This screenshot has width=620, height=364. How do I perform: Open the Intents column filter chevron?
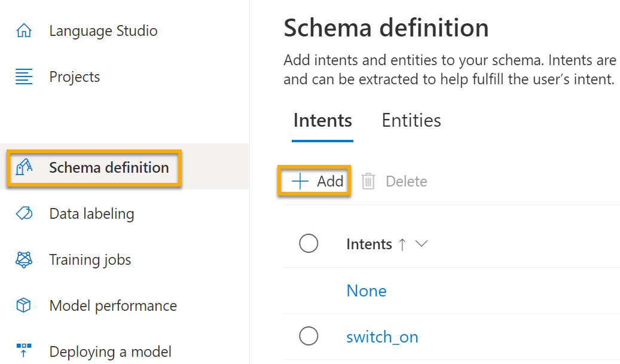click(422, 244)
